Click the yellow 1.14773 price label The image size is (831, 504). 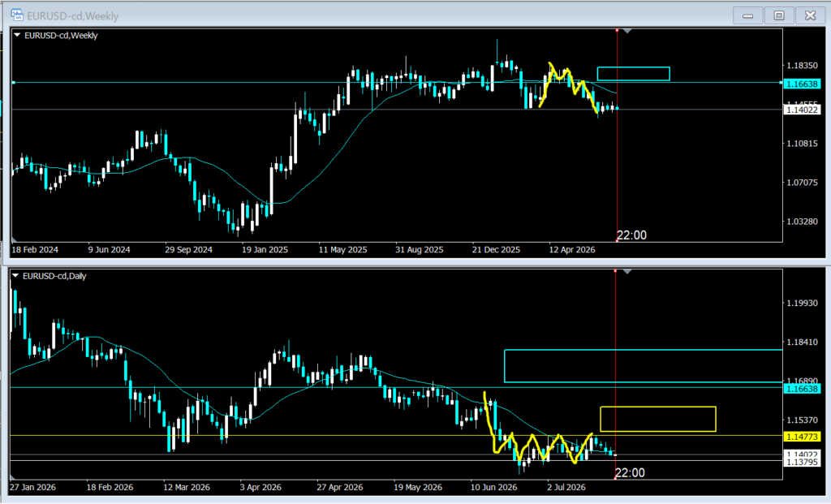802,437
